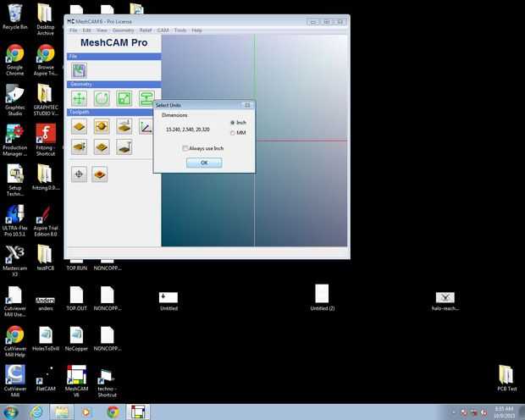Select the Untitled (2) file on desktop
525x420 pixels.
coord(322,298)
